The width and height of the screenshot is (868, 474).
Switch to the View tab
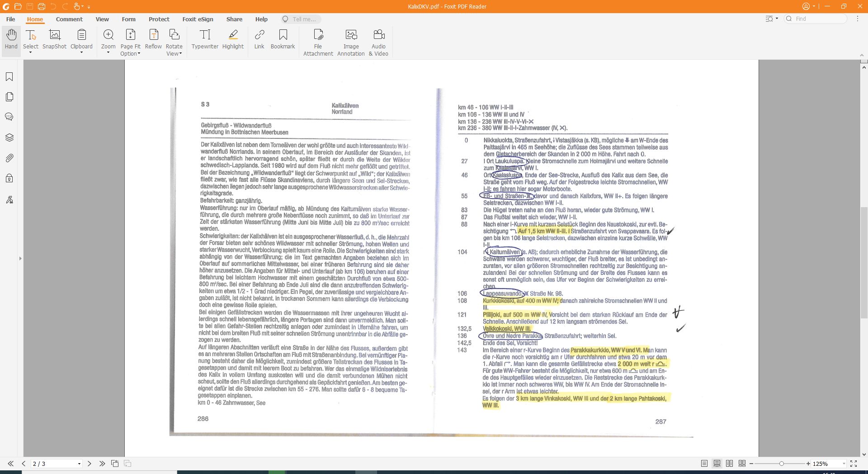pos(102,19)
